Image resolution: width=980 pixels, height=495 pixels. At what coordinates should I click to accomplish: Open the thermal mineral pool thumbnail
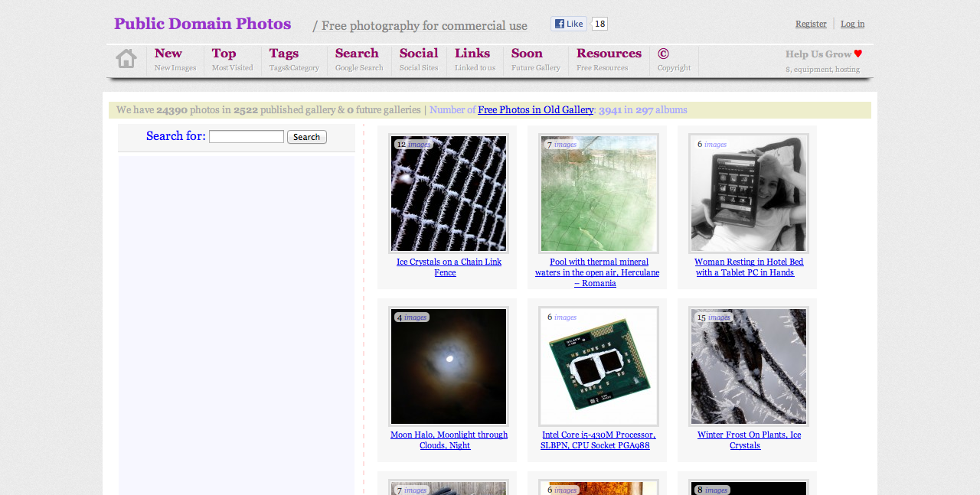coord(599,194)
